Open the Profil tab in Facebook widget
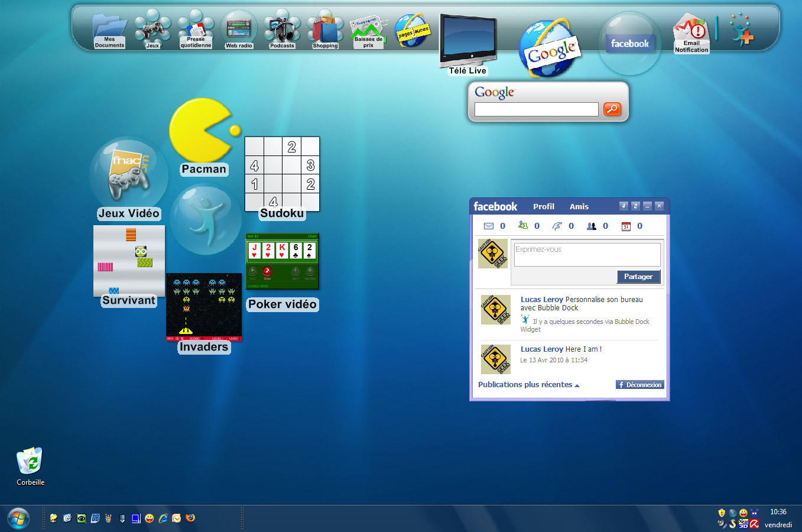This screenshot has width=802, height=532. 544,206
